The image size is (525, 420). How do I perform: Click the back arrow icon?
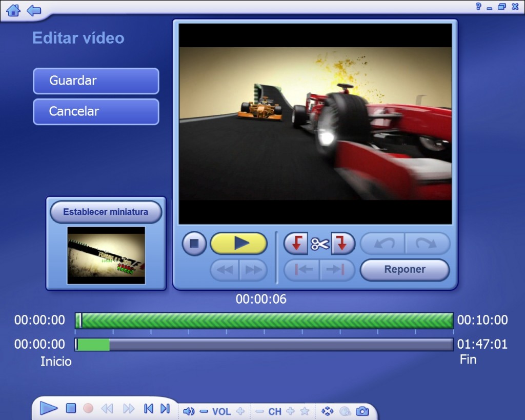[x=34, y=10]
